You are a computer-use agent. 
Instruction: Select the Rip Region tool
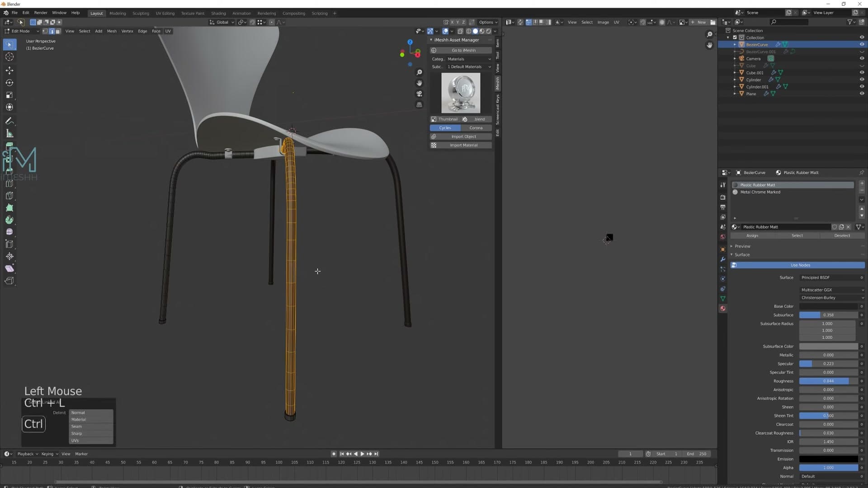pos(9,281)
